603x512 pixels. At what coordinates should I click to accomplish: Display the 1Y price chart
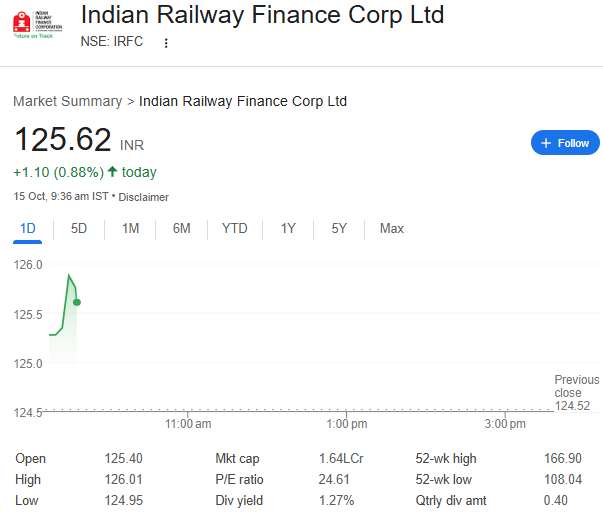(288, 229)
